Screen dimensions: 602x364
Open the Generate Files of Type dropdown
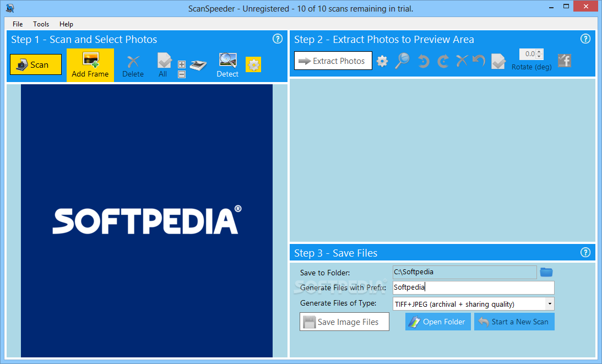click(550, 304)
